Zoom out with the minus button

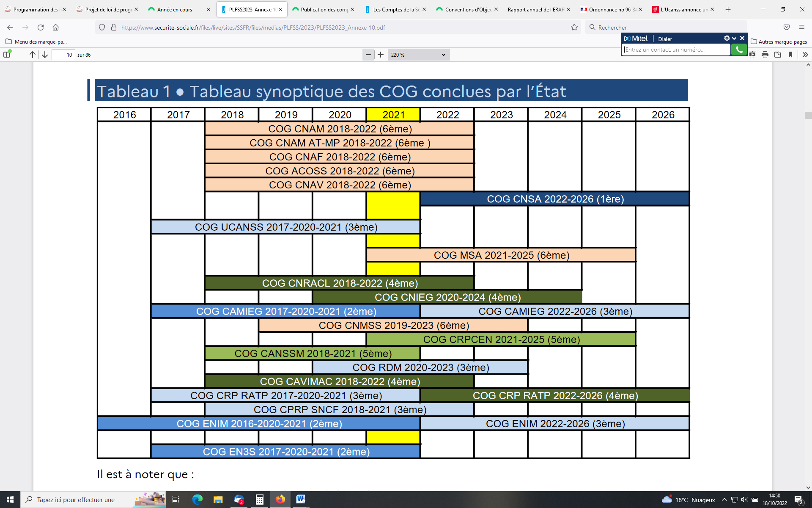tap(368, 55)
